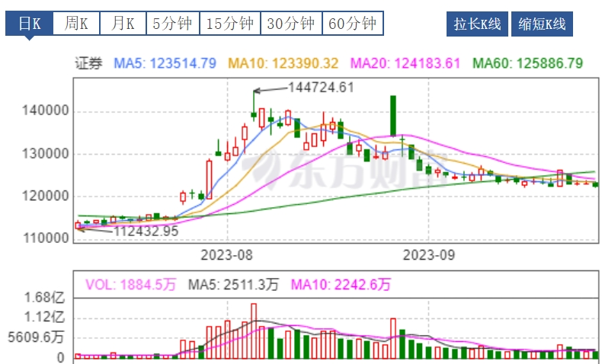The image size is (602, 364).
Task: Click the 2023-09 date axis marker
Action: [x=427, y=254]
